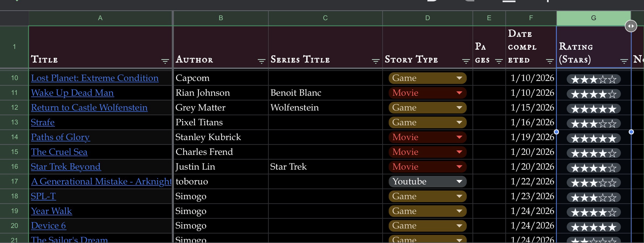Screen dimensions: 644x243
Task: Open filter icon on Pages column
Action: (499, 61)
